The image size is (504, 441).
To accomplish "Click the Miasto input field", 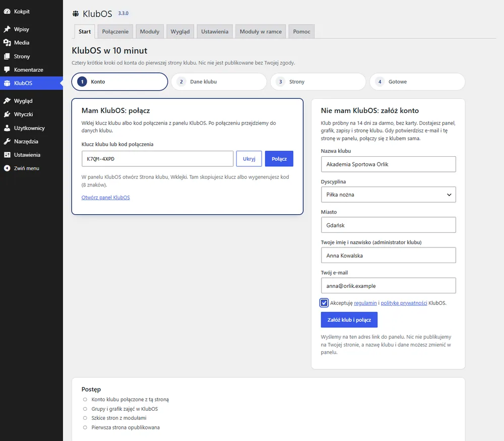I will pos(388,225).
